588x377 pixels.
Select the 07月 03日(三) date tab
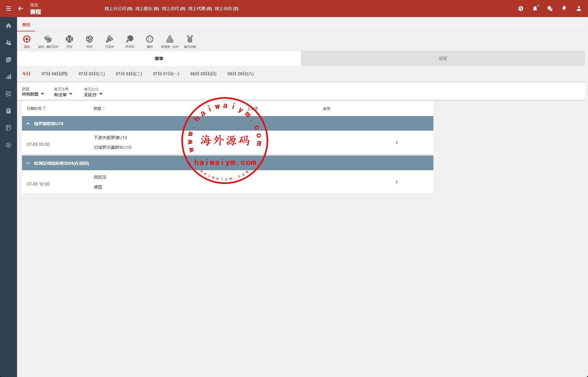pos(92,74)
